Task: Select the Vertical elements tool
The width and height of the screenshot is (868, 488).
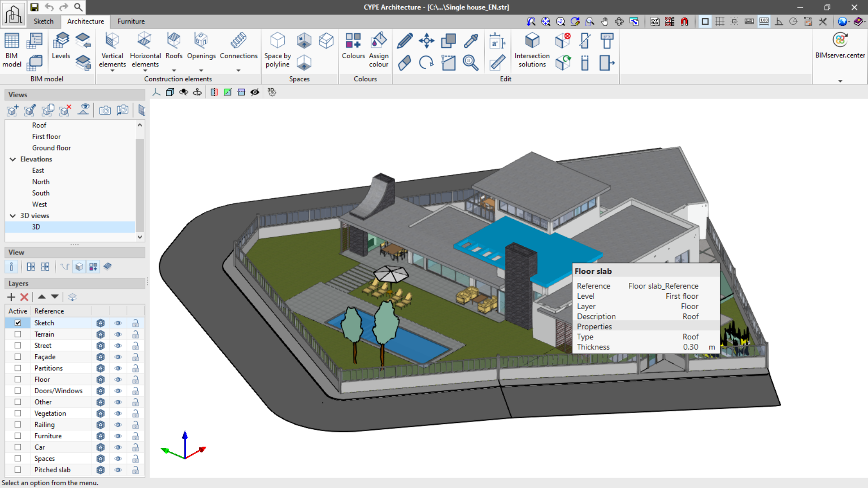Action: (x=112, y=50)
